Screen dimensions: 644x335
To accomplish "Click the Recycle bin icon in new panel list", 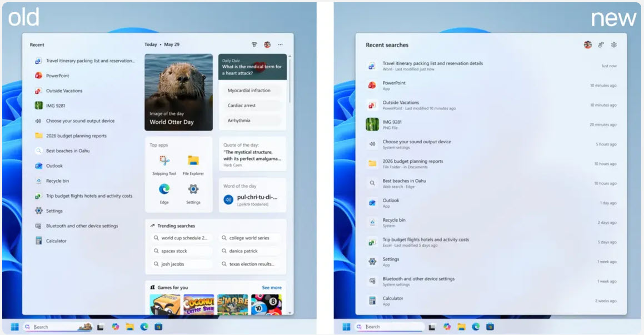I will pos(372,223).
